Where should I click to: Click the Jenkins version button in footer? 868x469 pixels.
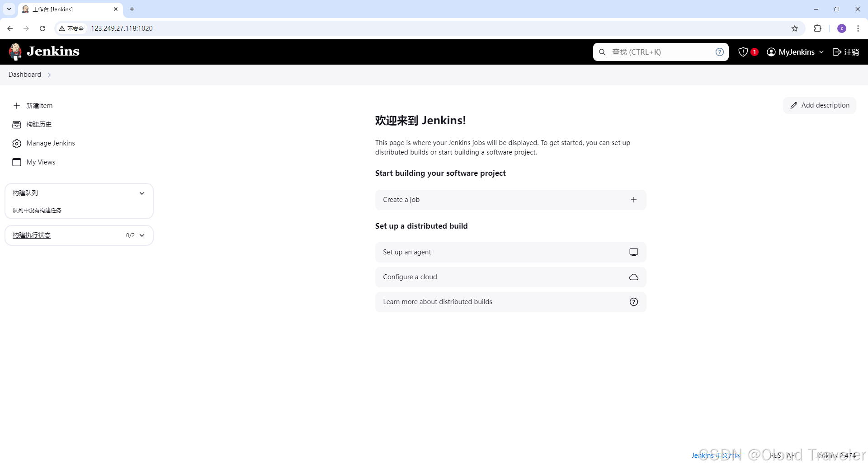836,455
